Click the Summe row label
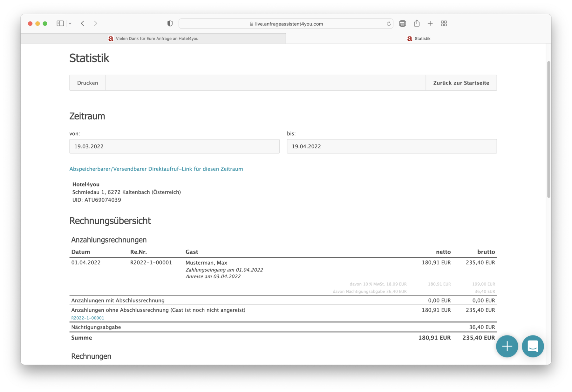 pos(82,338)
